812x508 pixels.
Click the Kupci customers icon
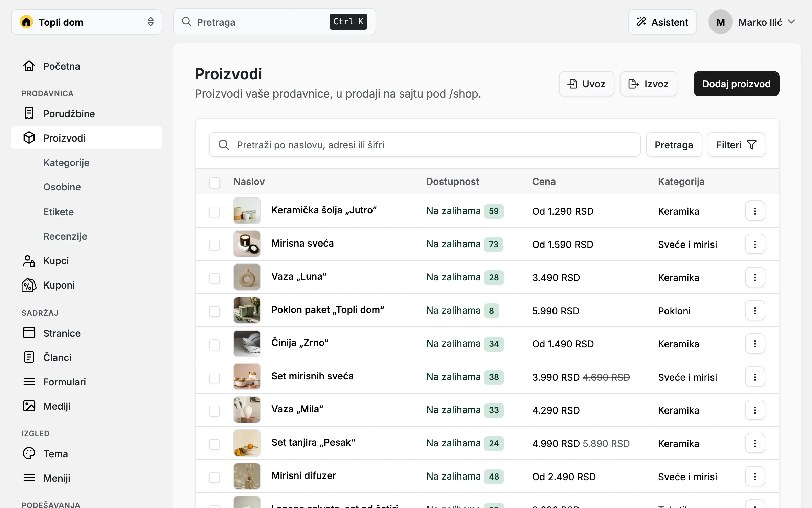pyautogui.click(x=29, y=261)
